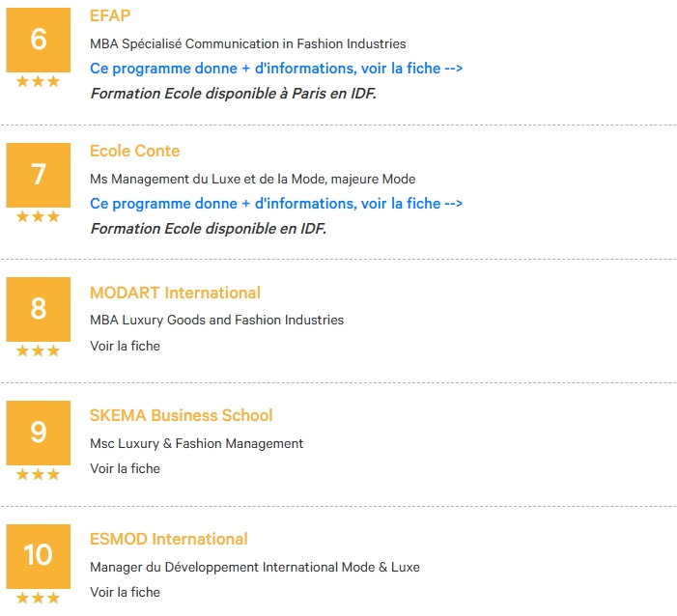
Task: Click 'Voir la fiche' under ESMOD International
Action: point(126,592)
